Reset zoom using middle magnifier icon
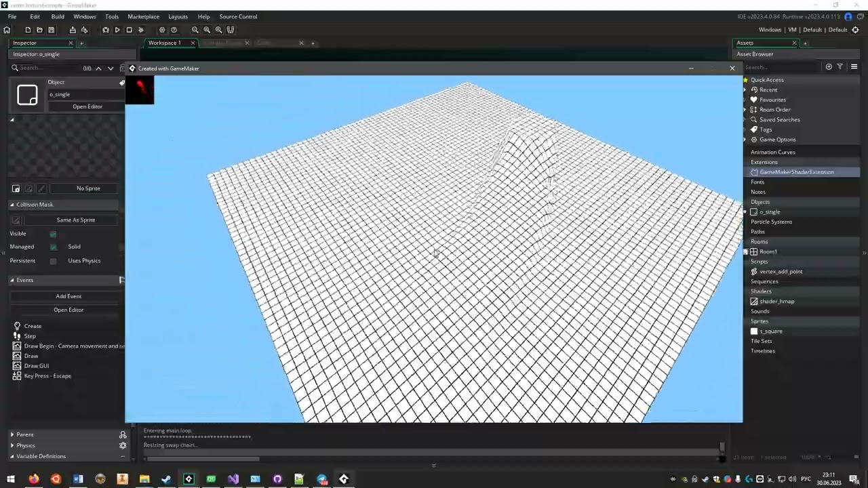868x488 pixels. pyautogui.click(x=207, y=30)
